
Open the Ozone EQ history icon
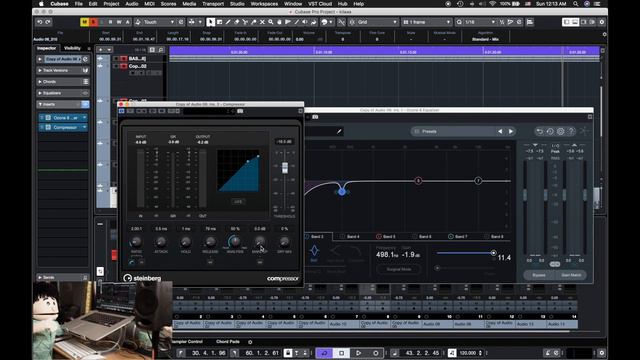pos(550,131)
